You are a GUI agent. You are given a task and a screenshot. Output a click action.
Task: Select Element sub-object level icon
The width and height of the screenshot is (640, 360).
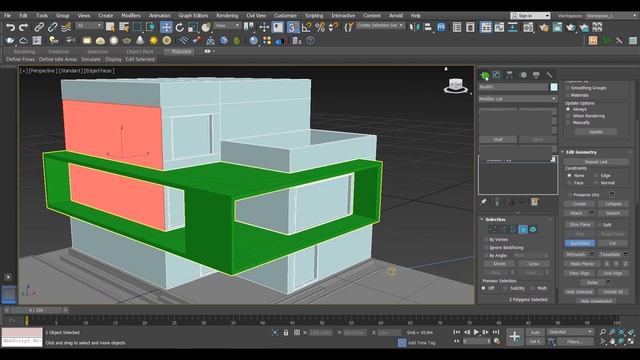coord(533,229)
